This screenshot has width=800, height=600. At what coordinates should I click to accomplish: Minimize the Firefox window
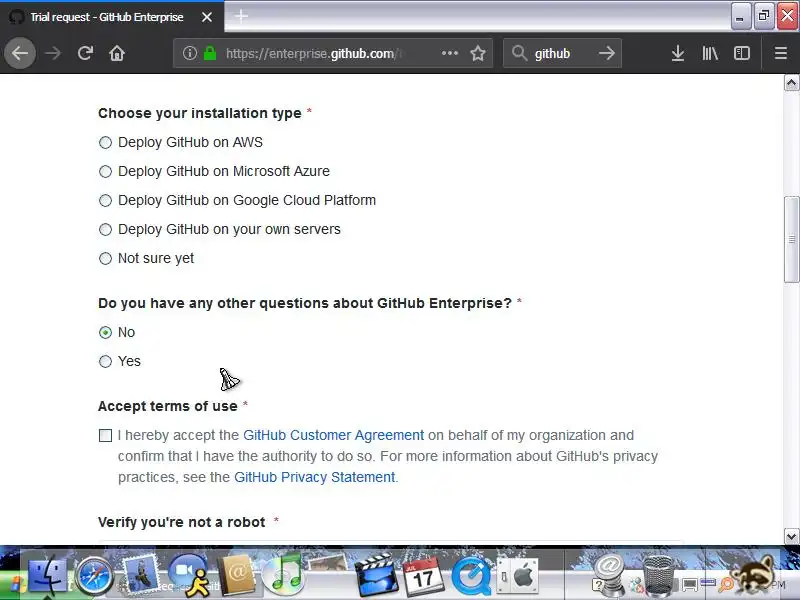click(x=740, y=16)
